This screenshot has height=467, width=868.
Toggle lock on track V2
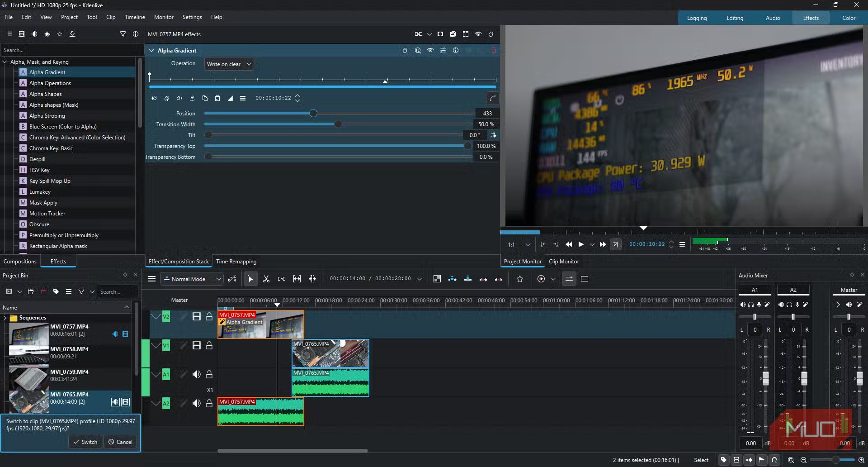coord(209,317)
